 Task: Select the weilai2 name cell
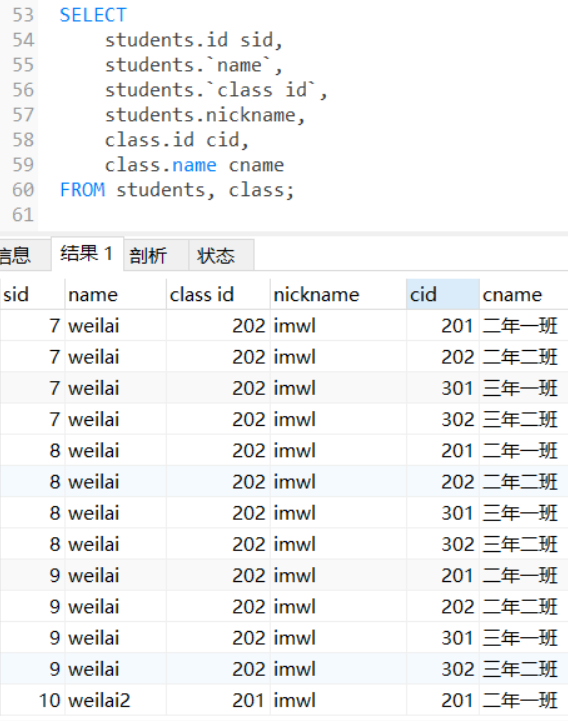tap(115, 700)
